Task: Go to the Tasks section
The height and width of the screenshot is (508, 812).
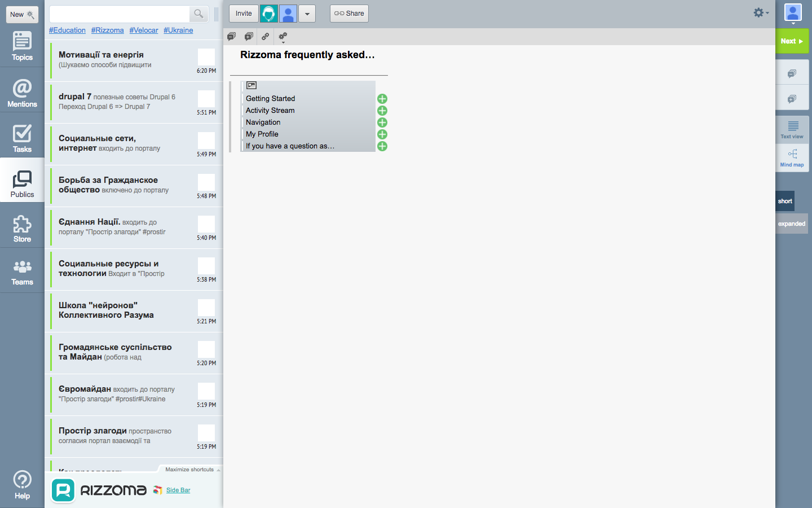Action: [22, 138]
